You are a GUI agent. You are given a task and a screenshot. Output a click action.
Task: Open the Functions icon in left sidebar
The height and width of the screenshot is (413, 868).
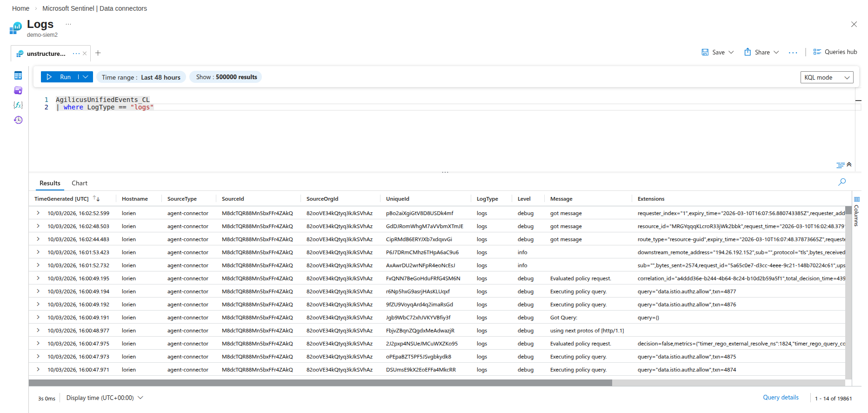18,105
